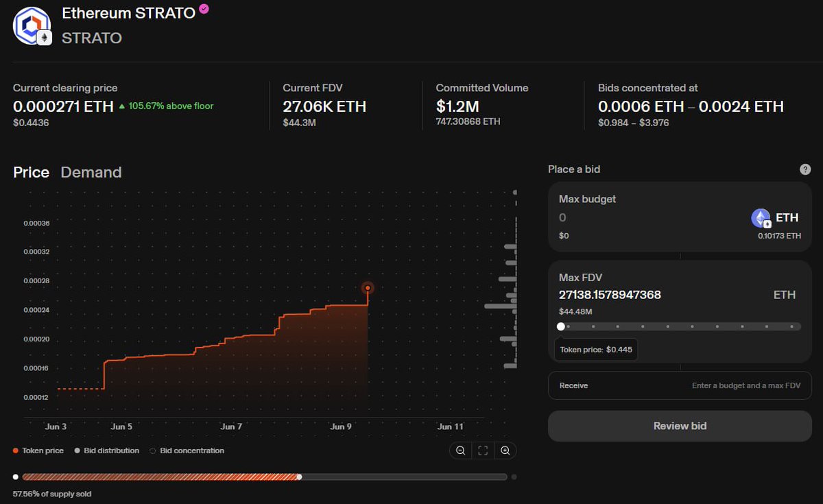Click the 747.30868 ETH volume text

[x=468, y=122]
